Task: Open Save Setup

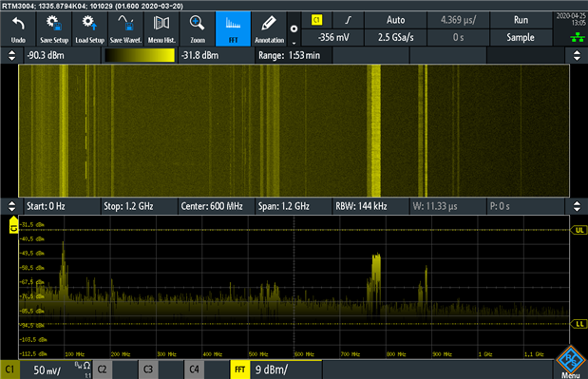Action: coord(54,28)
